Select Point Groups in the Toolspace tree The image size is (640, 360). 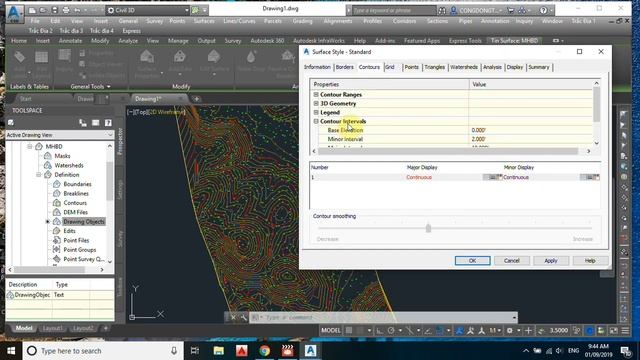click(x=80, y=250)
